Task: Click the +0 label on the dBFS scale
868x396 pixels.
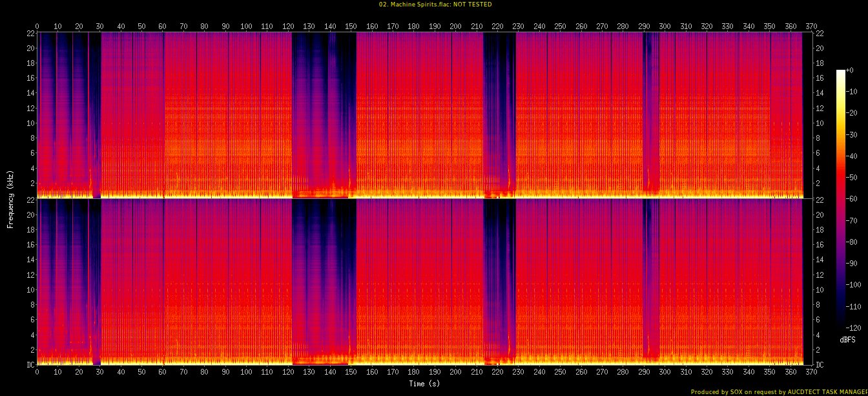Action: pos(850,70)
